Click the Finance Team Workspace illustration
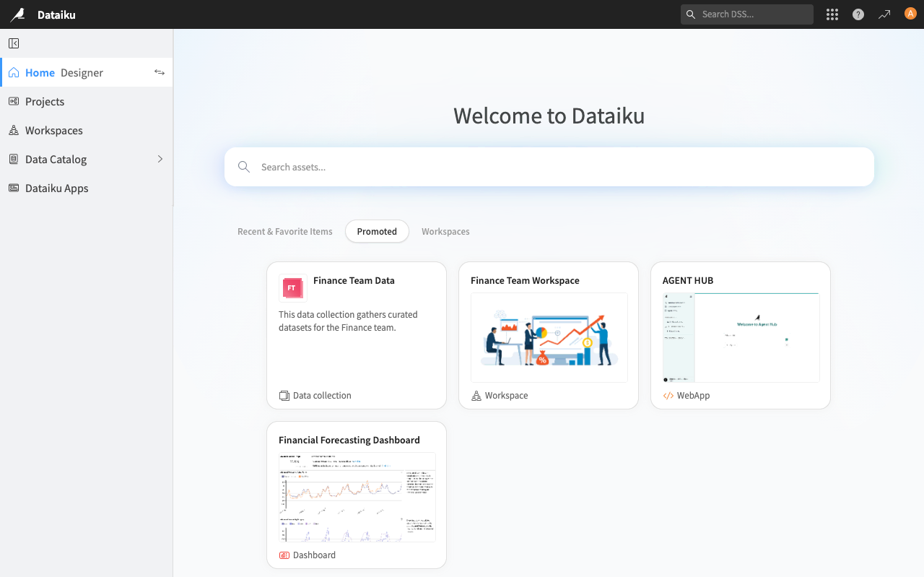 [549, 337]
